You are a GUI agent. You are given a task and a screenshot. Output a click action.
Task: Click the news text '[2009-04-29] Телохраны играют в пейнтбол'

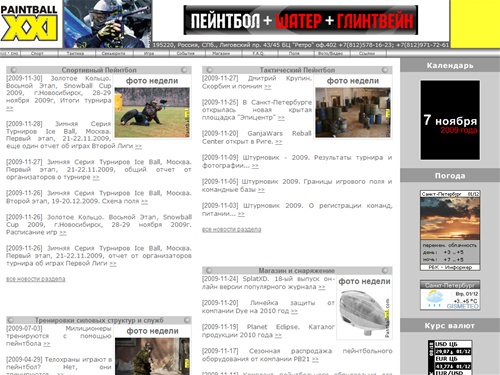59,367
